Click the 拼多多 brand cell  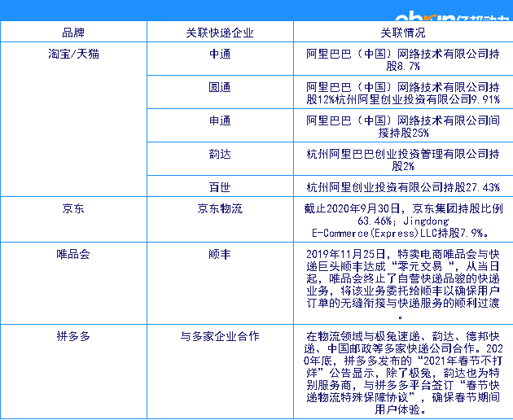tap(73, 335)
